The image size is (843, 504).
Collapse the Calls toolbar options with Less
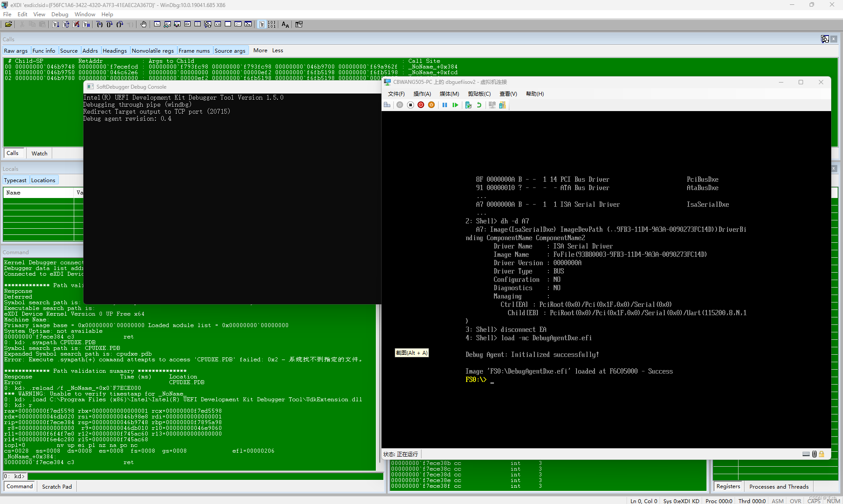[x=277, y=50]
